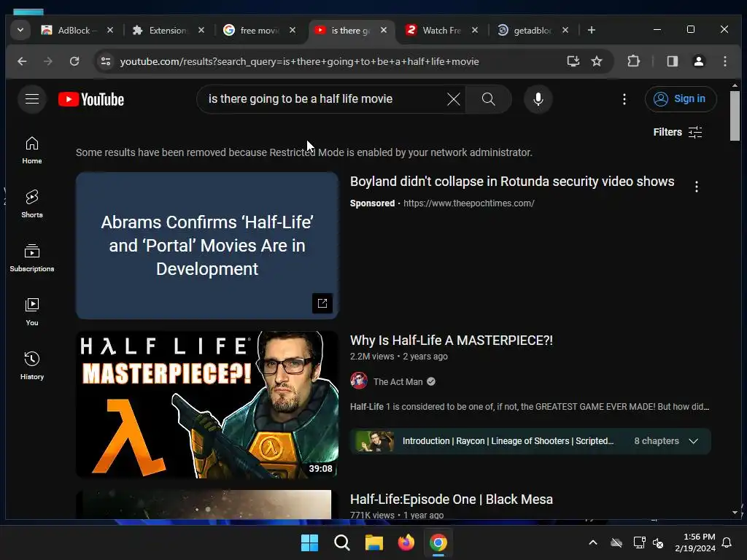Bookmark this page with the star
This screenshot has width=747, height=560.
pyautogui.click(x=597, y=61)
